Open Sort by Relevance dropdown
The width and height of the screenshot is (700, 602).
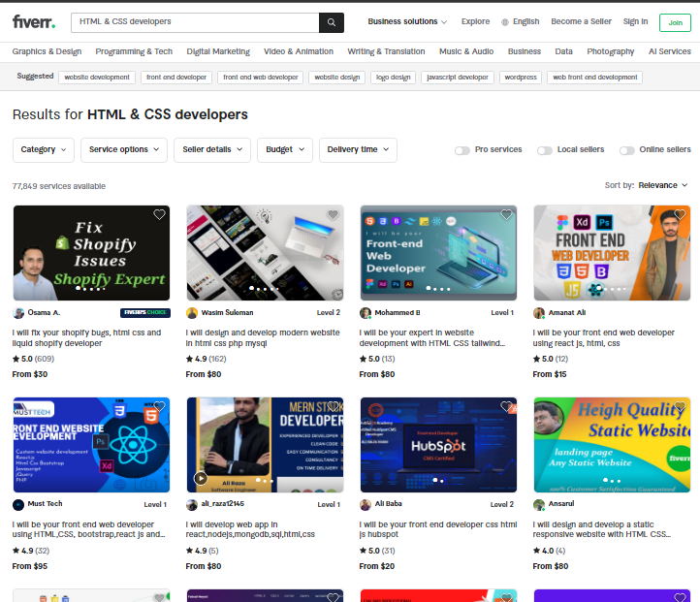click(x=662, y=185)
